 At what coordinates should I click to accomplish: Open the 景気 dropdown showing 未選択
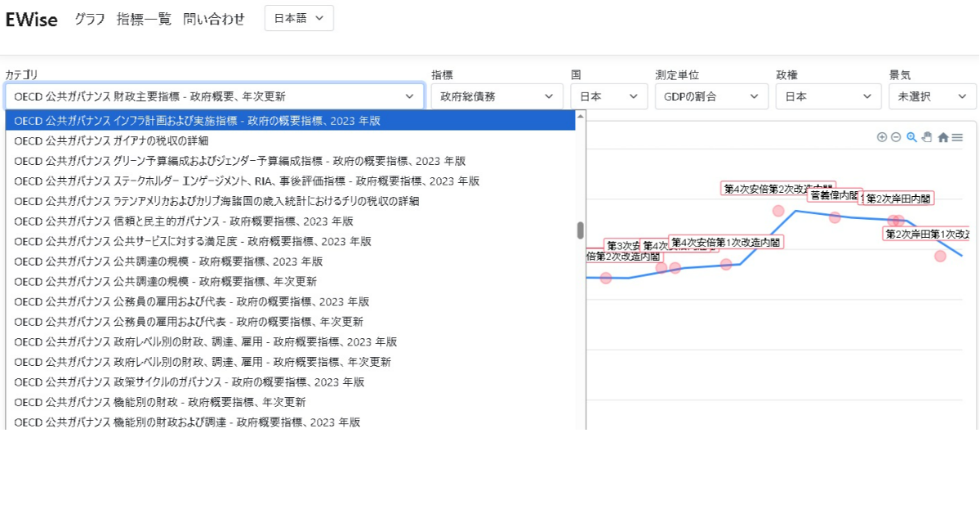click(932, 96)
